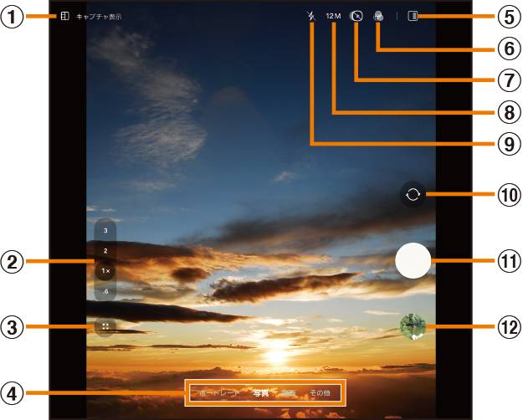Tap the four-dot icon below zoom
This screenshot has width=523, height=420.
tap(105, 326)
